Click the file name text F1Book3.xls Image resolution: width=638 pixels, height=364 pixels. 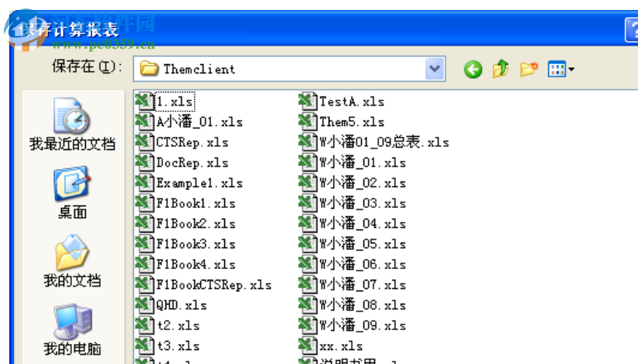tap(196, 244)
